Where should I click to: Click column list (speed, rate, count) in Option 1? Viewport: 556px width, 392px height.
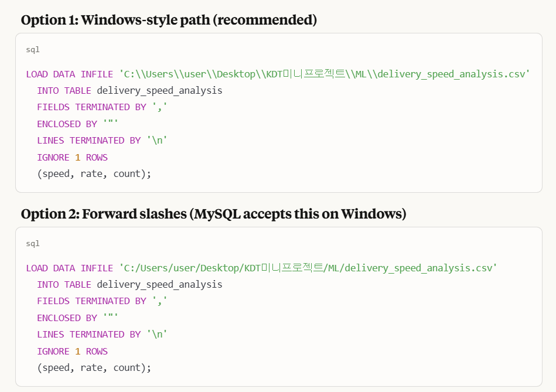click(x=94, y=174)
